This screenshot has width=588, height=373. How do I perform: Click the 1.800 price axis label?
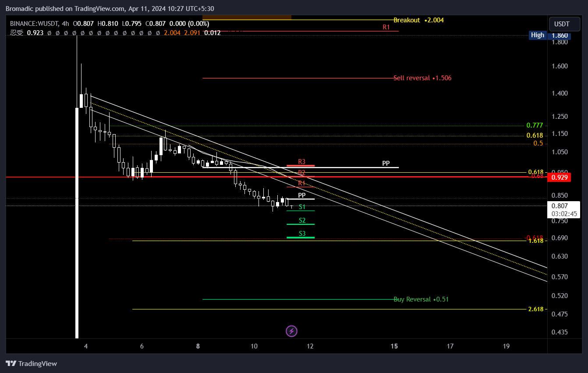pos(560,42)
